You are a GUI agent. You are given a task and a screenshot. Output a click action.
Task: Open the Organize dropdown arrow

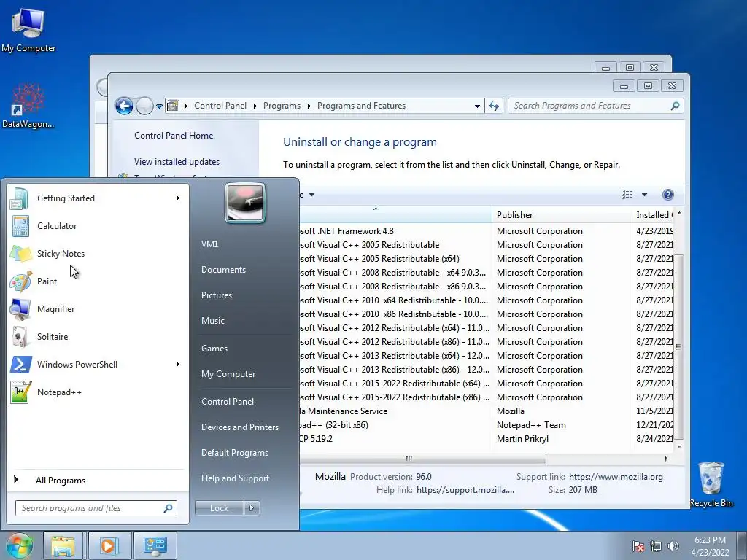click(311, 194)
